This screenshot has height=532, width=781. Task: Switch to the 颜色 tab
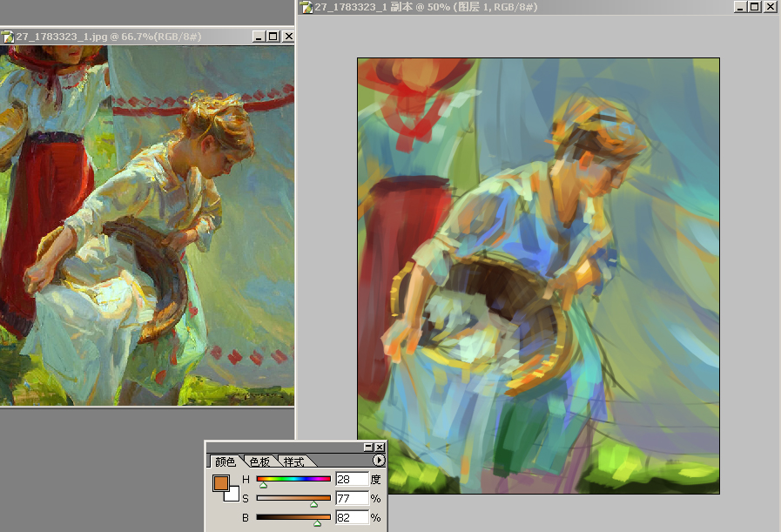tap(226, 461)
